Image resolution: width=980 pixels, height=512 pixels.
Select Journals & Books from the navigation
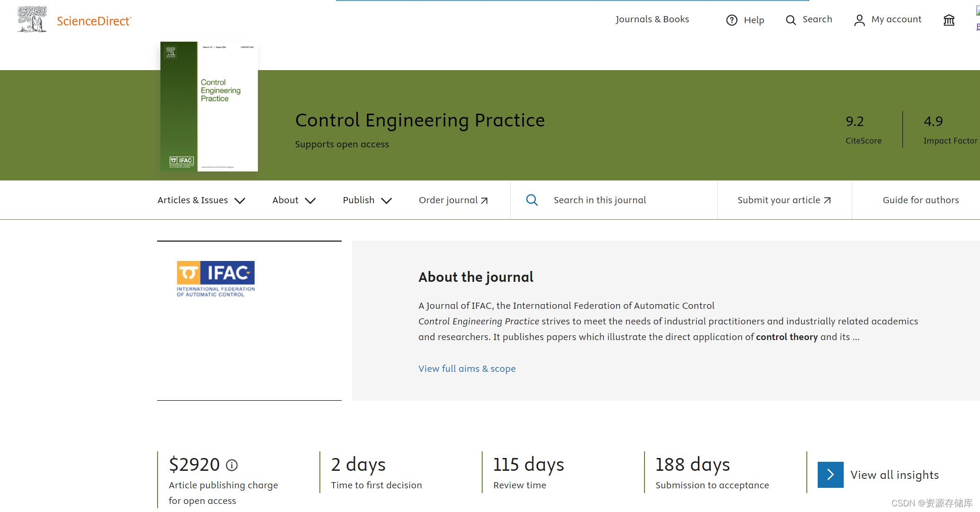click(x=652, y=19)
